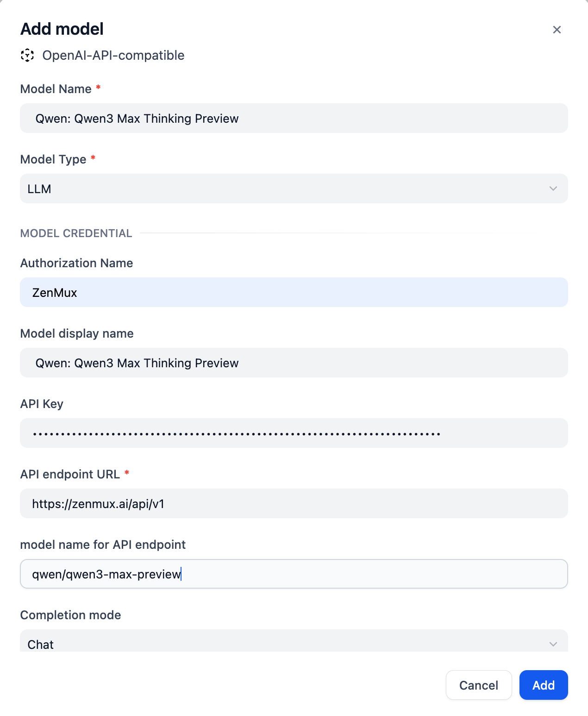Focus the Authorization Name field containing ZenMux

point(294,293)
